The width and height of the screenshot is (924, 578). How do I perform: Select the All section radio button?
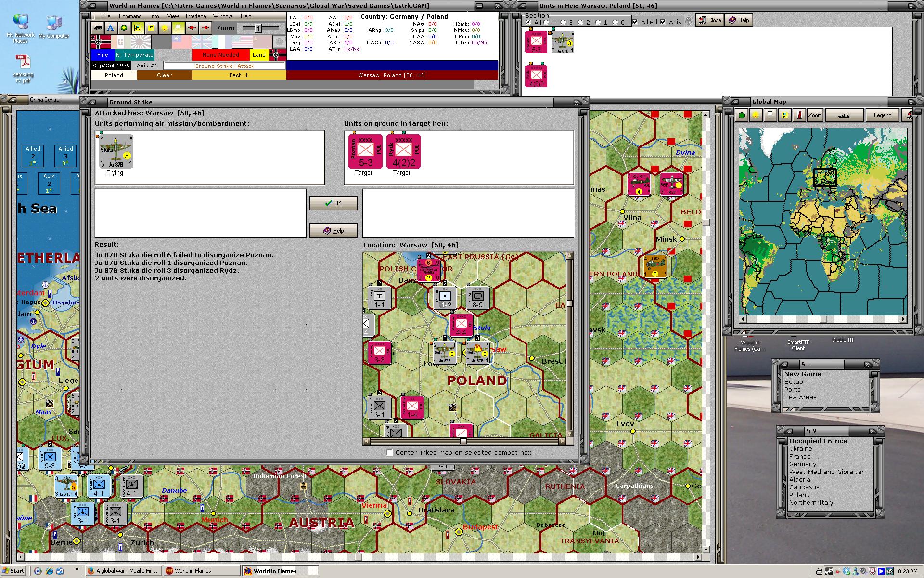[x=528, y=22]
